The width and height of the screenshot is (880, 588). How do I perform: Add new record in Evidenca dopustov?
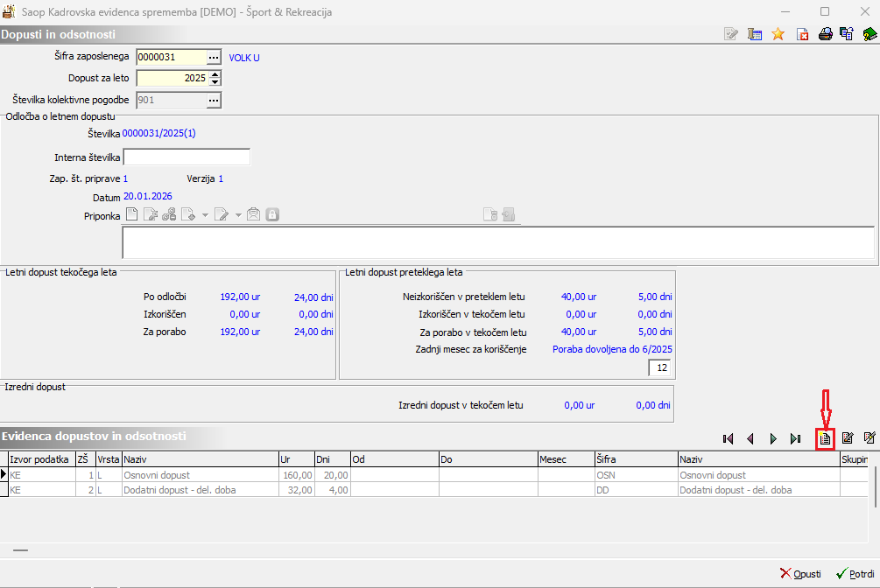coord(824,438)
